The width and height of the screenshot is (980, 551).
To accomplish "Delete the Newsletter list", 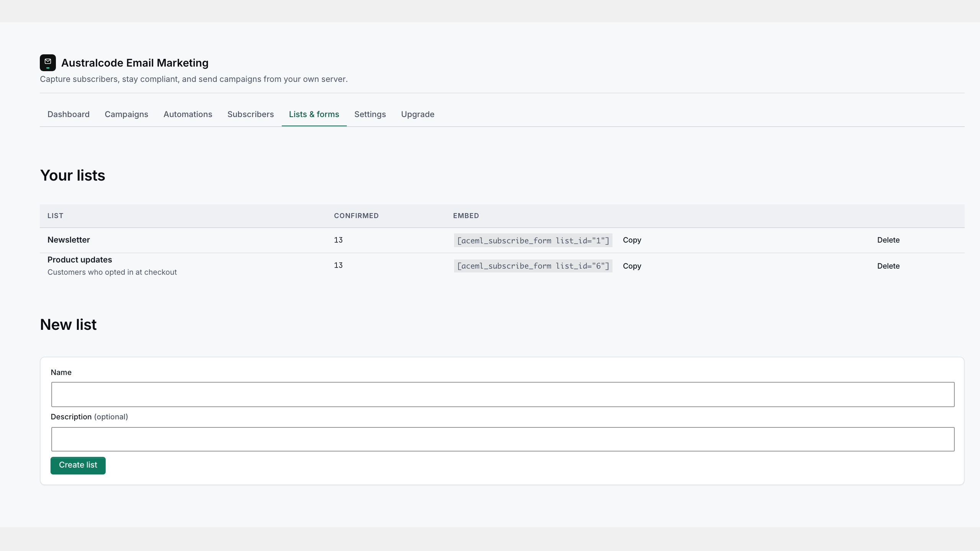I will point(889,240).
